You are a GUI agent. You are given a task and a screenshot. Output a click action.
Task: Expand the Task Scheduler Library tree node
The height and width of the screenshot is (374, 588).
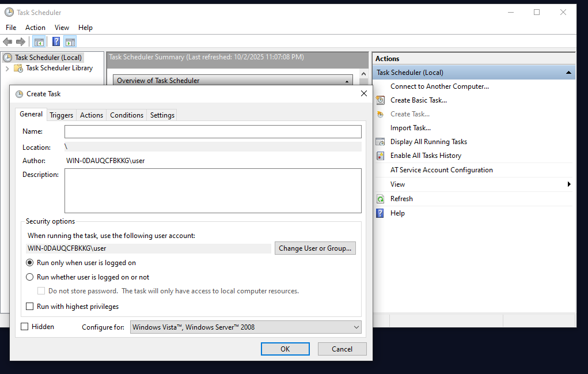click(7, 68)
